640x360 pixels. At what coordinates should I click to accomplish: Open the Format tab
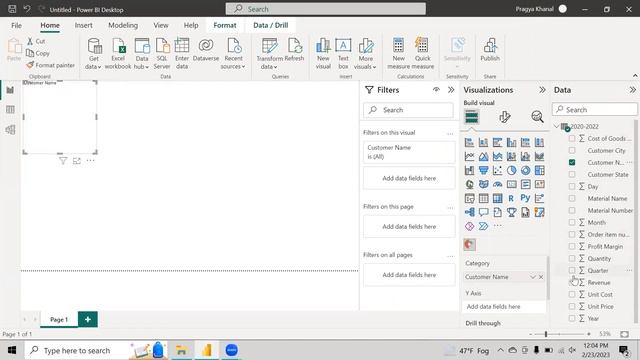(x=224, y=25)
